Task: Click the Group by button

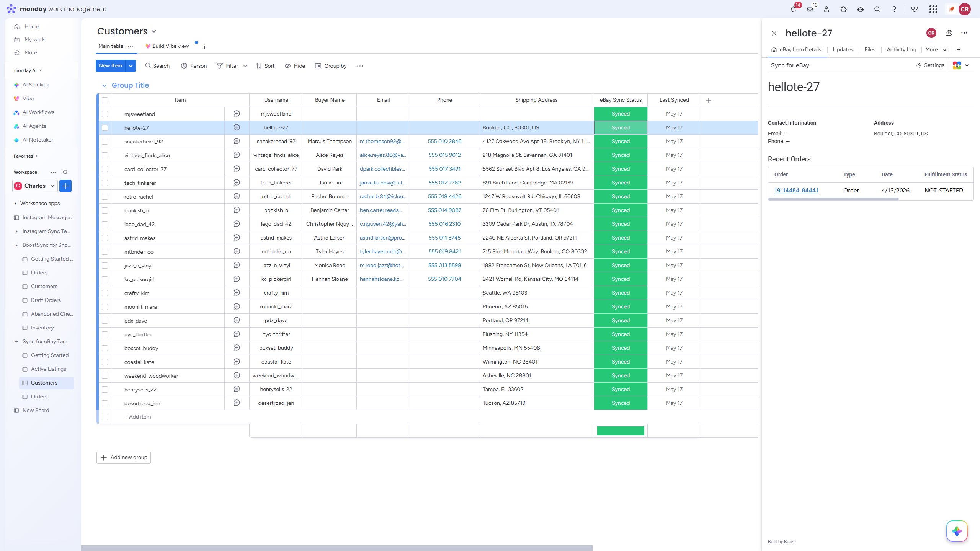Action: [x=331, y=66]
